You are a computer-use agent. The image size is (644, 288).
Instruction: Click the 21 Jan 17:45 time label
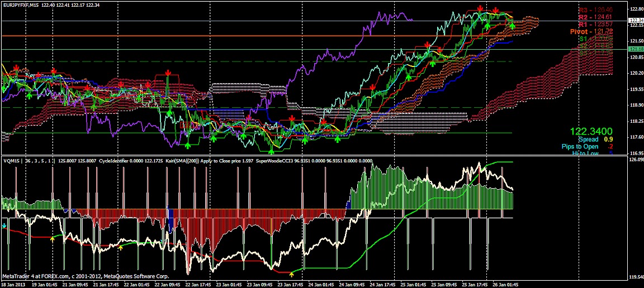[107, 284]
